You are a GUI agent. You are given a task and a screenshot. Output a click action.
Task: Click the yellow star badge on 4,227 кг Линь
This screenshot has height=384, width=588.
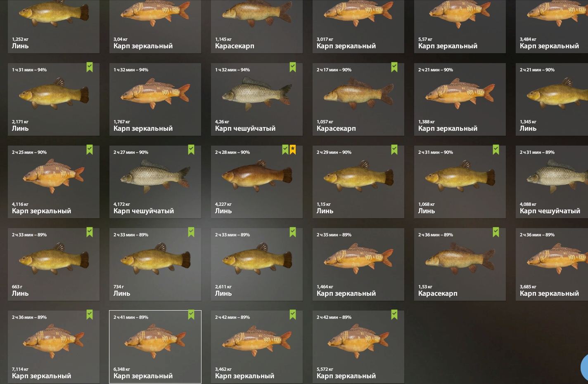293,150
